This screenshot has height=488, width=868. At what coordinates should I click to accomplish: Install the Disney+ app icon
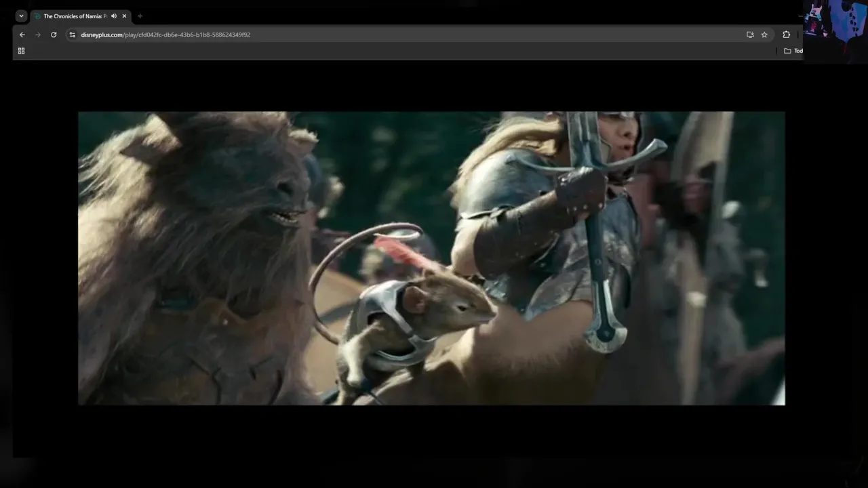750,35
